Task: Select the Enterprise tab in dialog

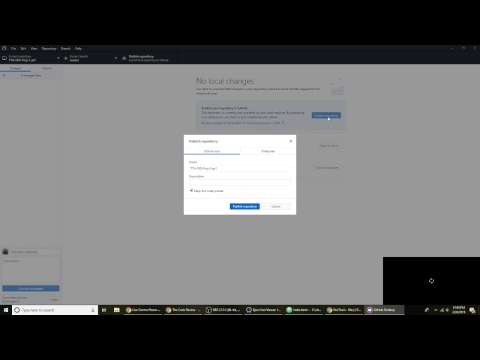Action: (268, 151)
